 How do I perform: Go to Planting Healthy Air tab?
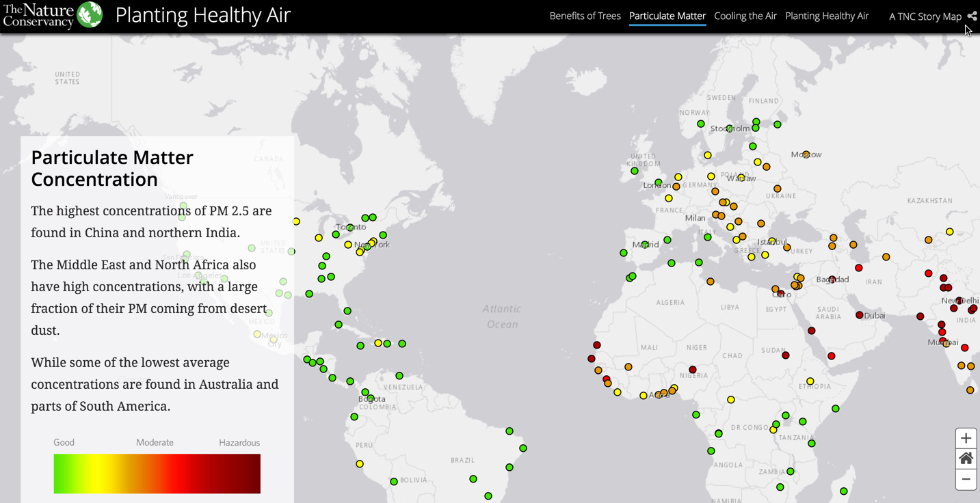827,16
